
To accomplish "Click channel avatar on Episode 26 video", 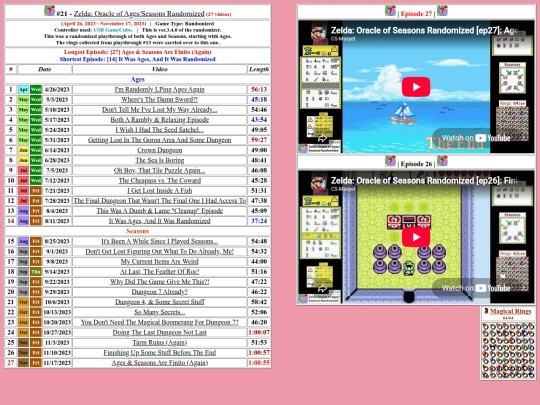I will [x=319, y=185].
